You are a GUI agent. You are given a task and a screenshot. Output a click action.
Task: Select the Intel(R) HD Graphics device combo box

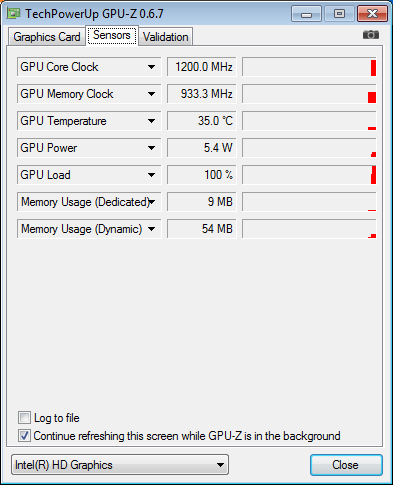coord(120,465)
